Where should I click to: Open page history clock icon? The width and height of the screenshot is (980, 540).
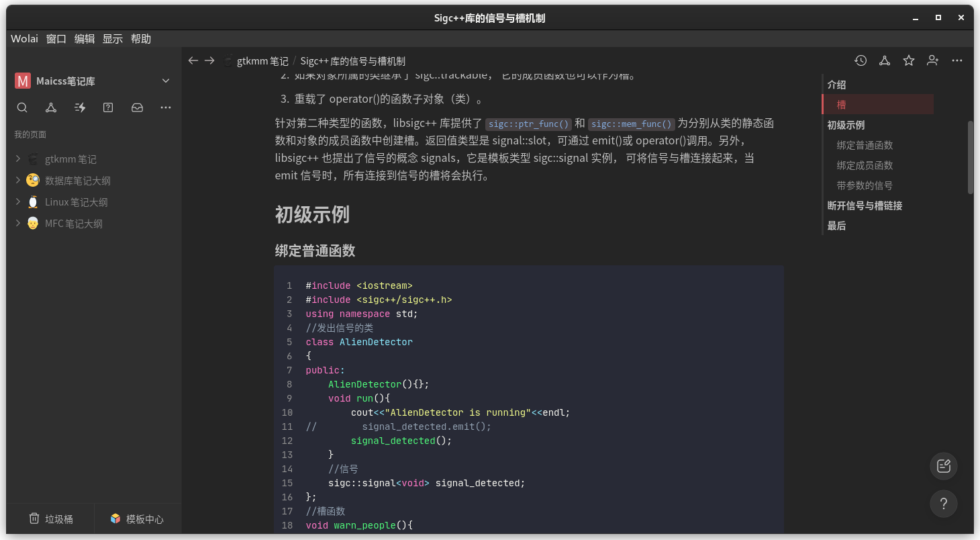click(x=861, y=60)
